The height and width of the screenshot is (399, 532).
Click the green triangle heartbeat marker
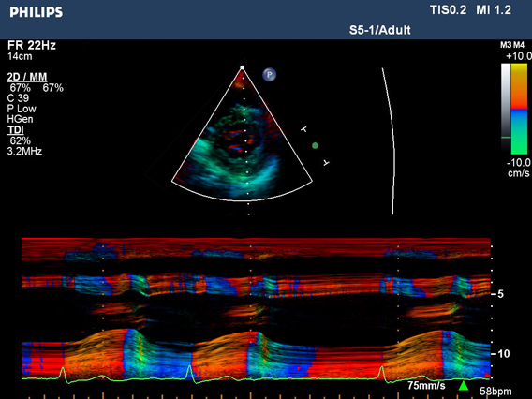tap(464, 386)
